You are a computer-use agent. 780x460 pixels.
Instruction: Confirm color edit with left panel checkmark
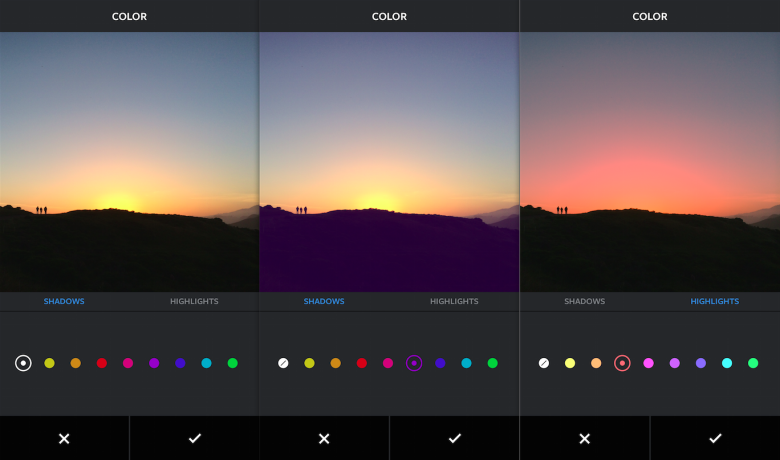pyautogui.click(x=194, y=438)
